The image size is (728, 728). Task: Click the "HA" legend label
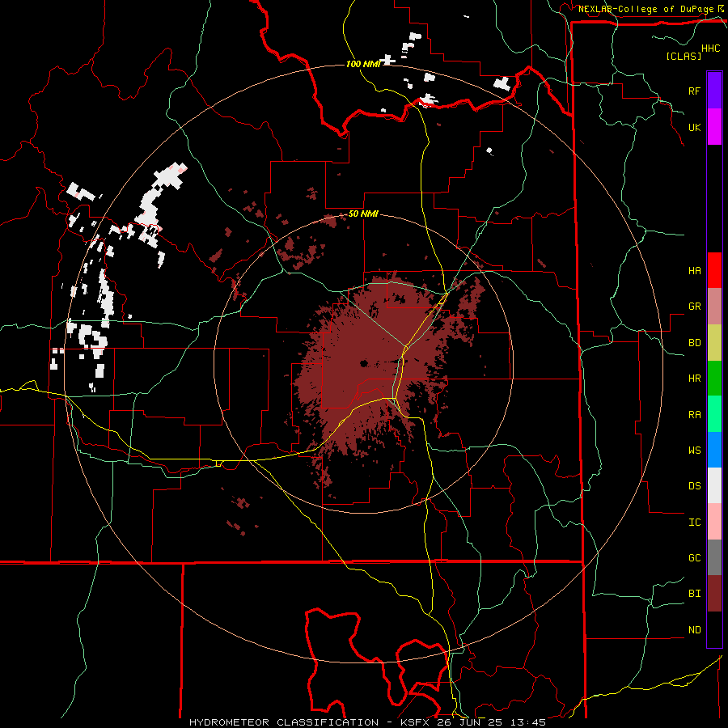(694, 271)
